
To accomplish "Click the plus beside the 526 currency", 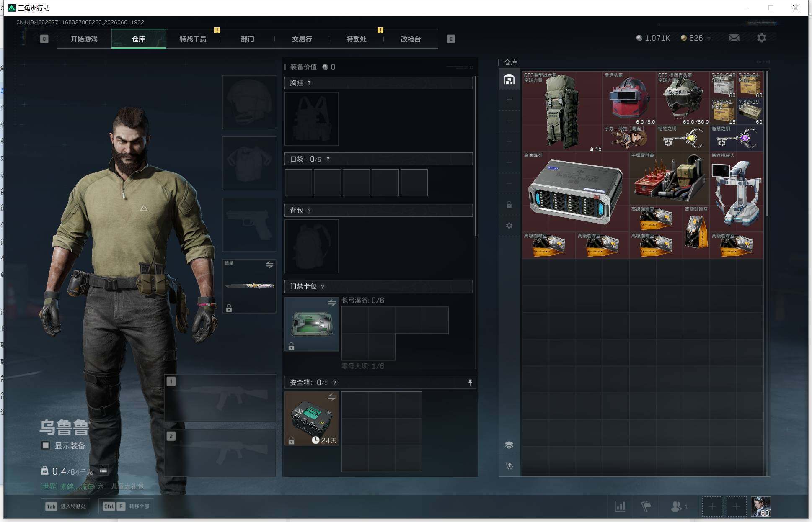I will pyautogui.click(x=709, y=38).
